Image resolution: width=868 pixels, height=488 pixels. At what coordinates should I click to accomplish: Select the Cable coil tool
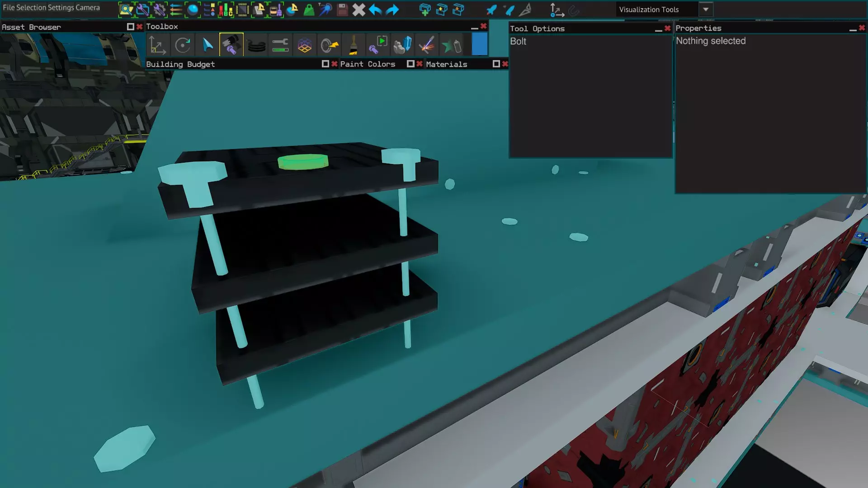[256, 45]
